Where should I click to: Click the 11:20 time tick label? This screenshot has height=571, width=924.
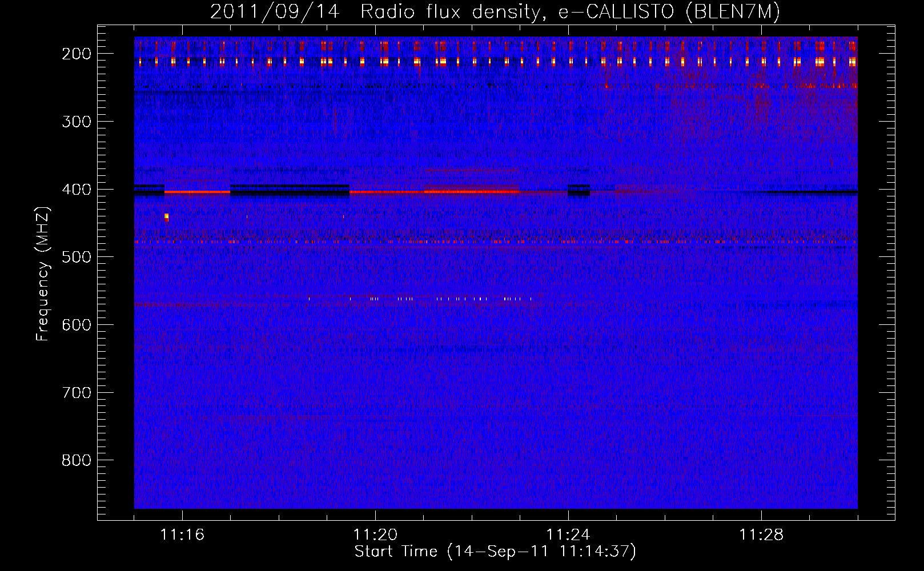tap(375, 535)
